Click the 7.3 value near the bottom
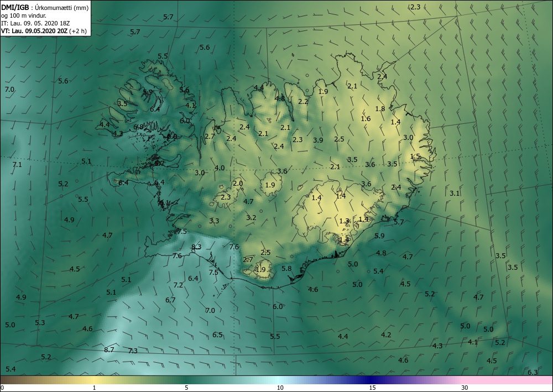 tap(133, 351)
